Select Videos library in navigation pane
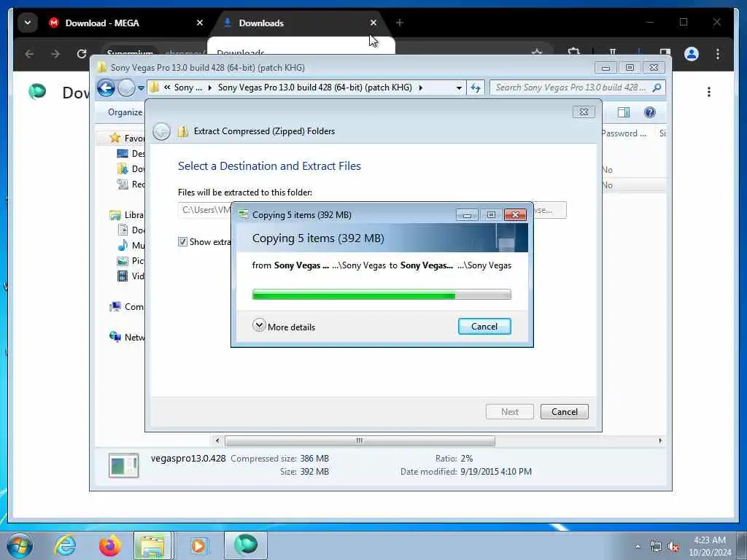 coord(131,276)
